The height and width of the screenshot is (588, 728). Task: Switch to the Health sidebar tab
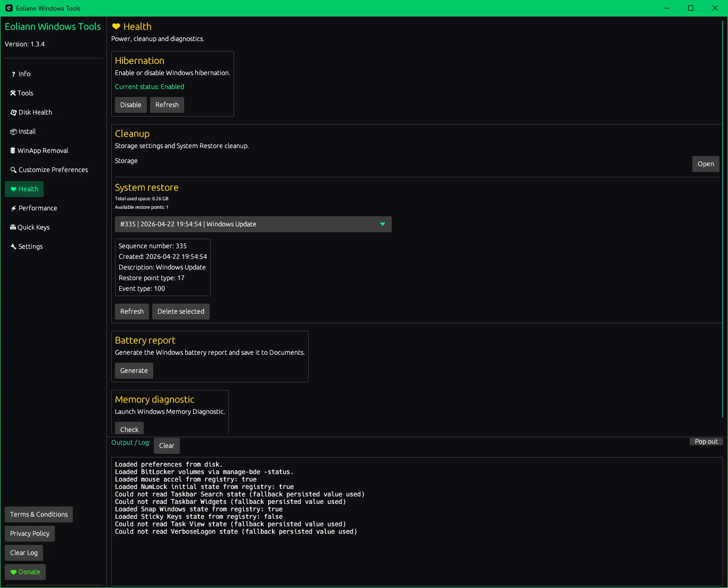pos(24,189)
